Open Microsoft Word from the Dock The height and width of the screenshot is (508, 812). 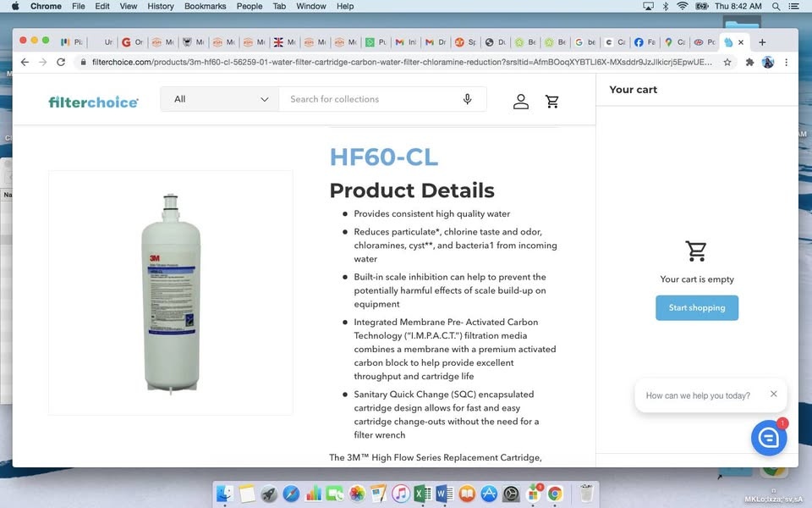(x=444, y=494)
